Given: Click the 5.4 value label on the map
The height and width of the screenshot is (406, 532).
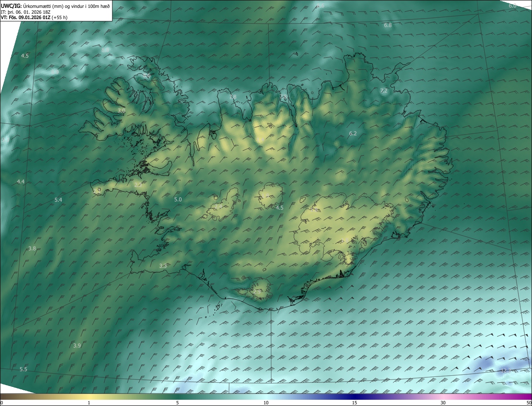Looking at the screenshot, I should (x=58, y=200).
